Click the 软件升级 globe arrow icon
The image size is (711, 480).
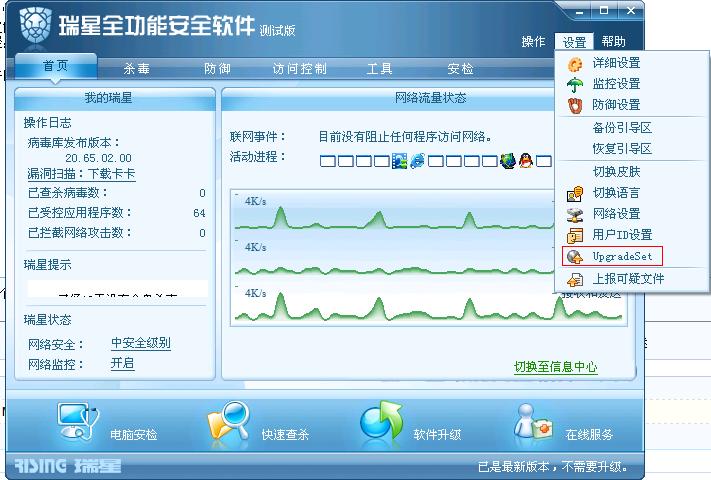pos(382,420)
